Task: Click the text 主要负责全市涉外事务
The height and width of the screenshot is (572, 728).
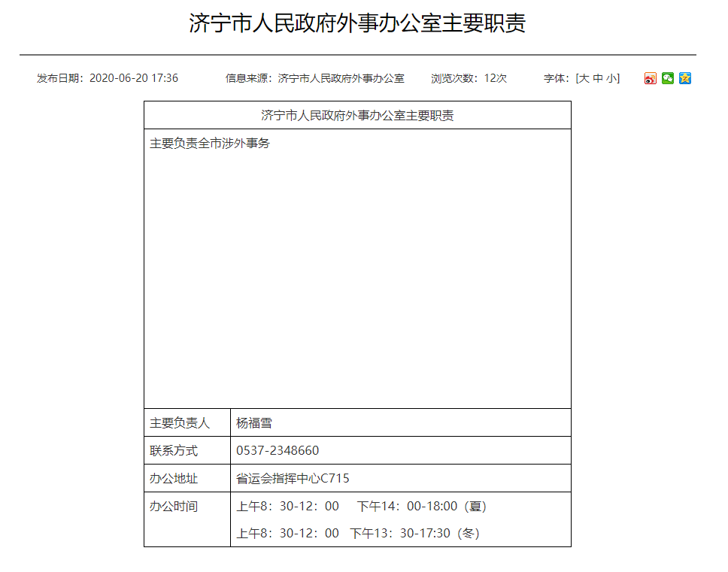Action: pyautogui.click(x=210, y=144)
